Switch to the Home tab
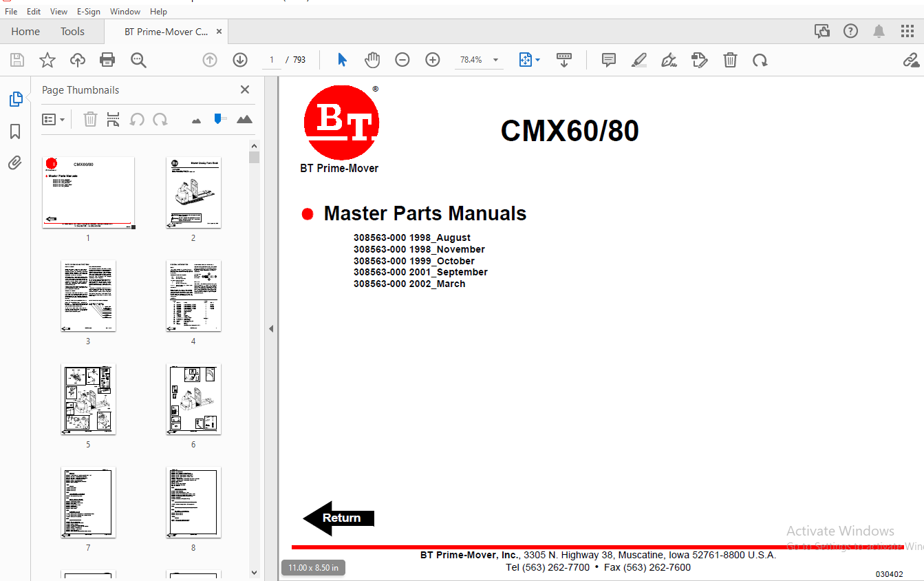Screen dimensions: 924x581 point(25,32)
